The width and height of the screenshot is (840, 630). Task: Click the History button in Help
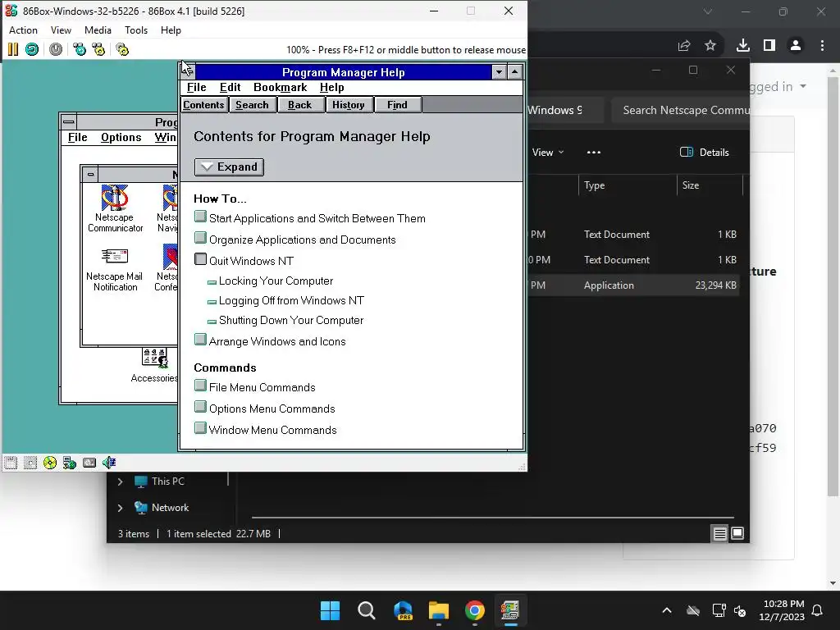pyautogui.click(x=348, y=104)
